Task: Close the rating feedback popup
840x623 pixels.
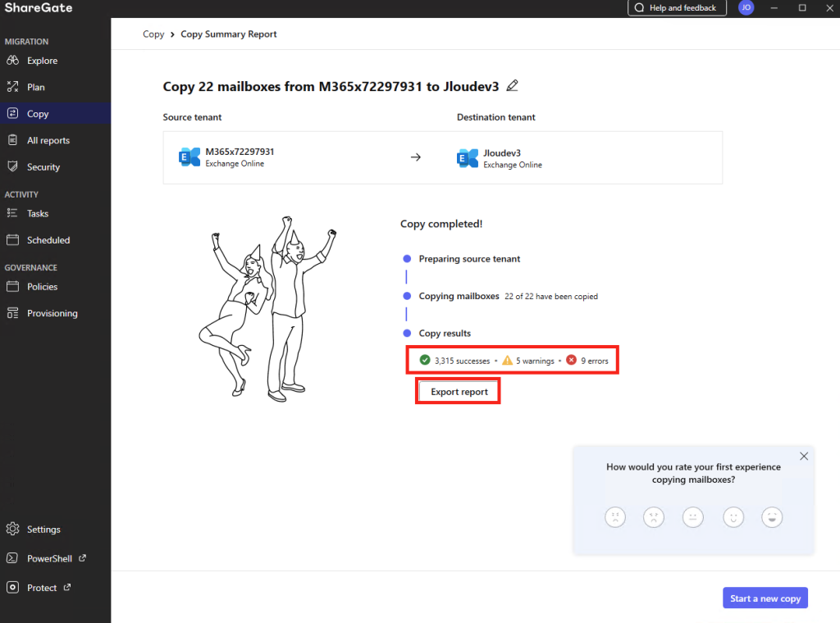Action: tap(804, 456)
